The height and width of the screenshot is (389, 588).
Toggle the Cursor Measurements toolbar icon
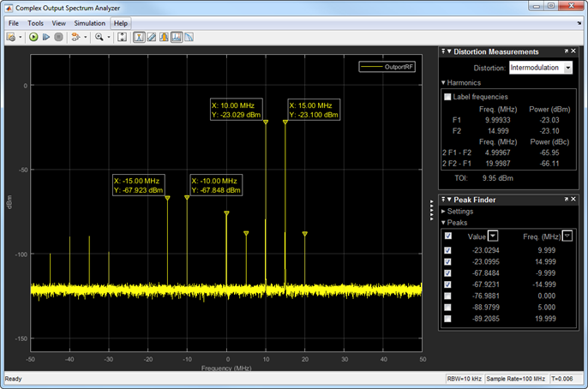click(151, 38)
